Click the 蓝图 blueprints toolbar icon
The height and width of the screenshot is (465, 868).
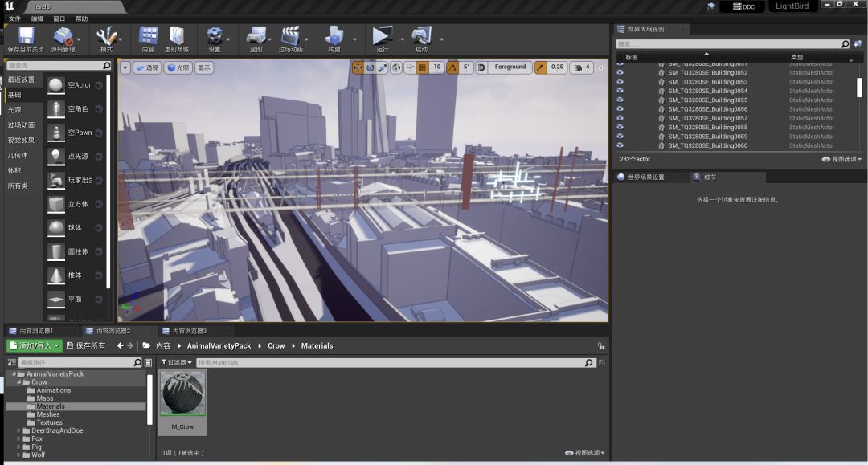click(256, 36)
